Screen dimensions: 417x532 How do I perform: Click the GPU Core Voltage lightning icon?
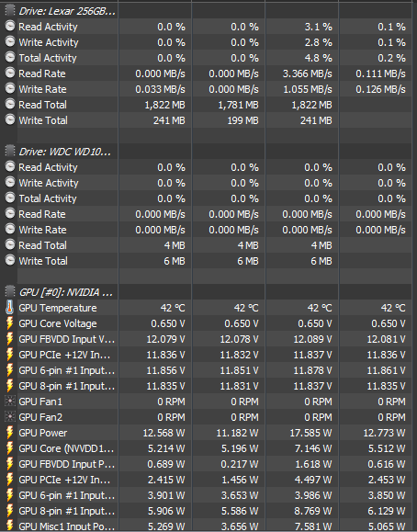point(10,323)
